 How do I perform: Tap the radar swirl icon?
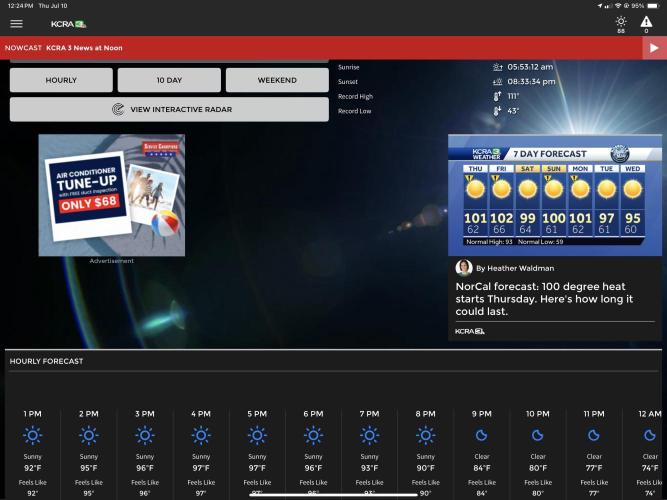[118, 109]
